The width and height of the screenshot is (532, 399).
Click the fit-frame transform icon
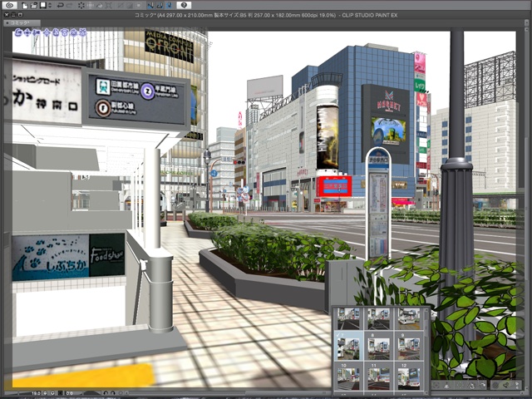(108, 6)
